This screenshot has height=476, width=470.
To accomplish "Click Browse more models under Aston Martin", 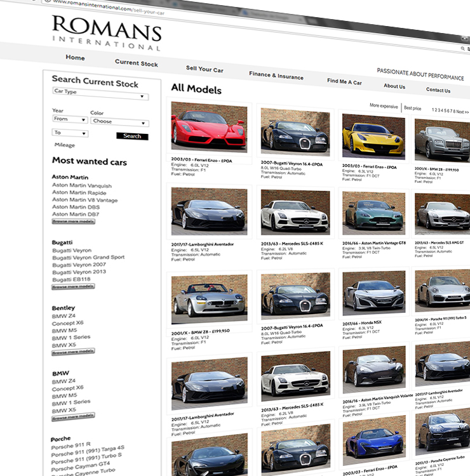I will point(74,221).
